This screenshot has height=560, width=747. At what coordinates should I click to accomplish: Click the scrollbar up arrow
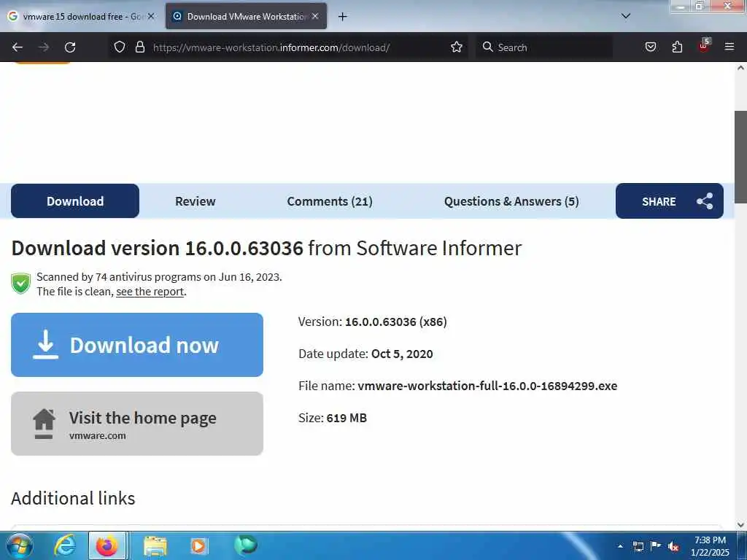click(740, 68)
